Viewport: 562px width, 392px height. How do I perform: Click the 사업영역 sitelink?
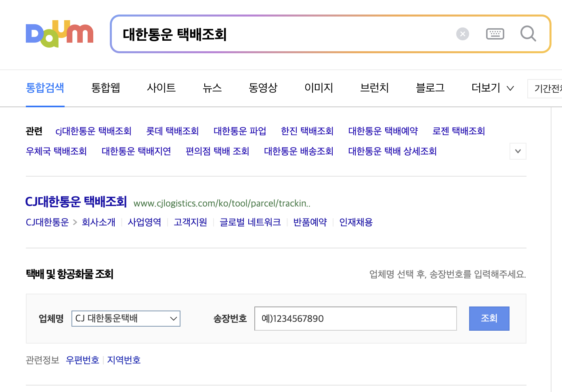click(x=145, y=222)
